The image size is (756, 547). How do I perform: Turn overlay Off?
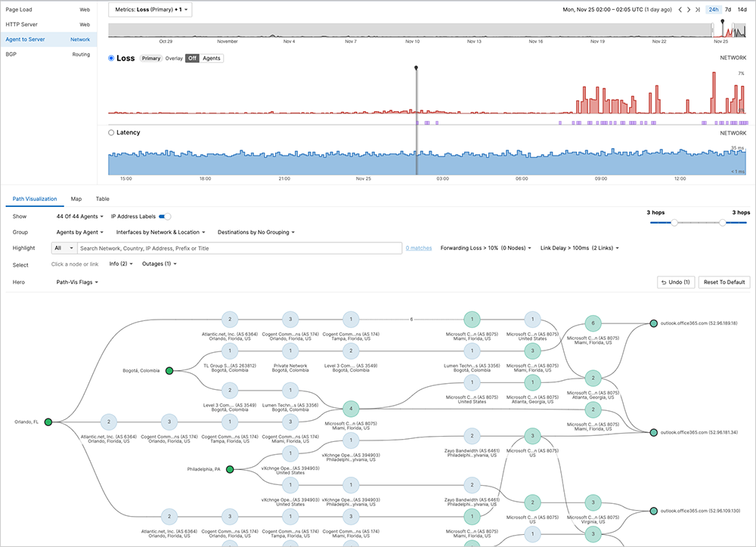click(193, 58)
